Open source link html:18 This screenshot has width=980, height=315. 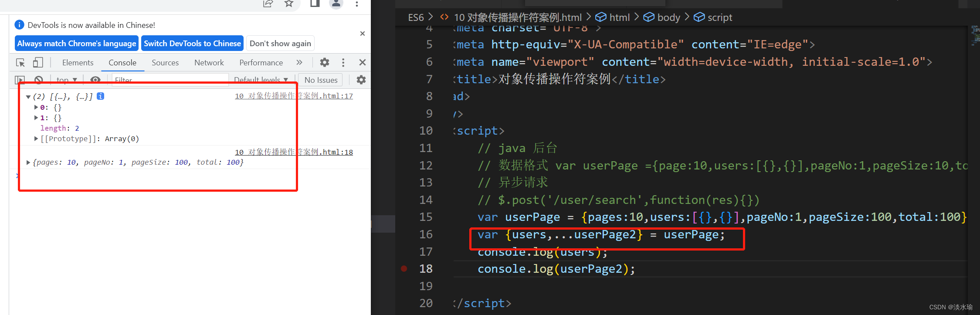[x=294, y=152]
